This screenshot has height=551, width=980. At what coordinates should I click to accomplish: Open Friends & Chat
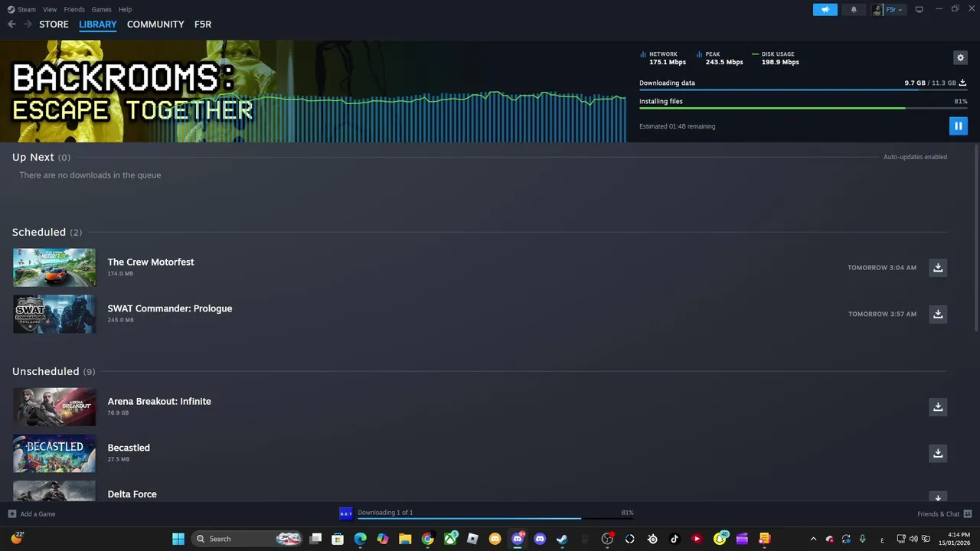click(x=944, y=514)
